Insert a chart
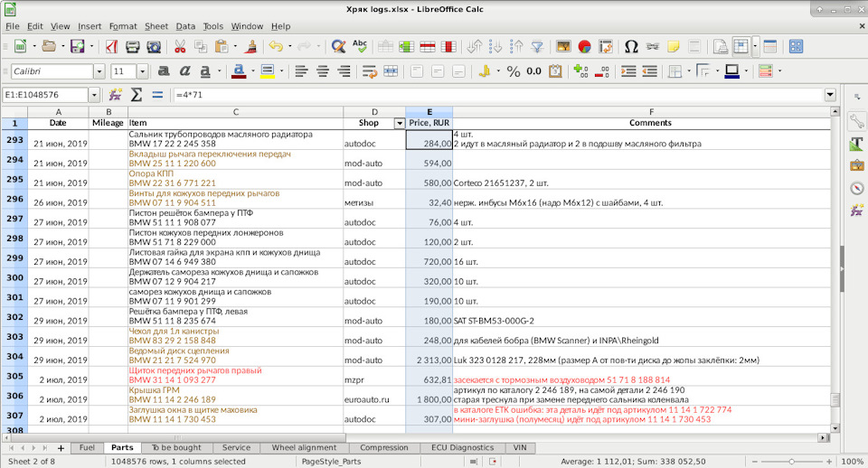 tap(585, 46)
